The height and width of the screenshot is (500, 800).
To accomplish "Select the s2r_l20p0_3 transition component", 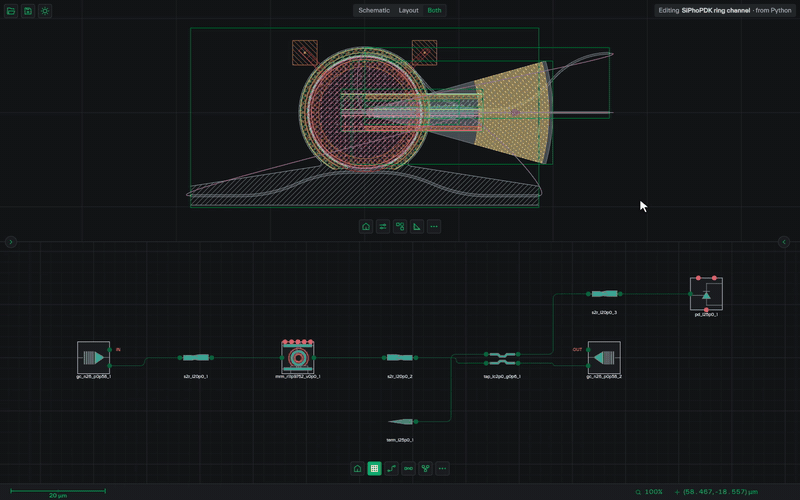I will point(604,294).
